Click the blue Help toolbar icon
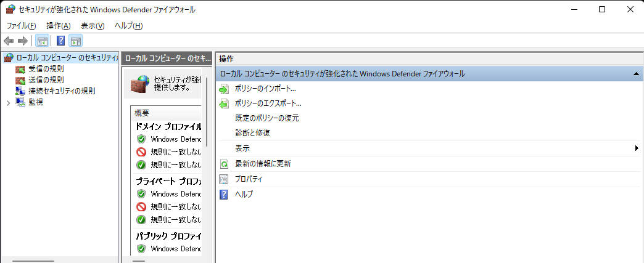 61,41
